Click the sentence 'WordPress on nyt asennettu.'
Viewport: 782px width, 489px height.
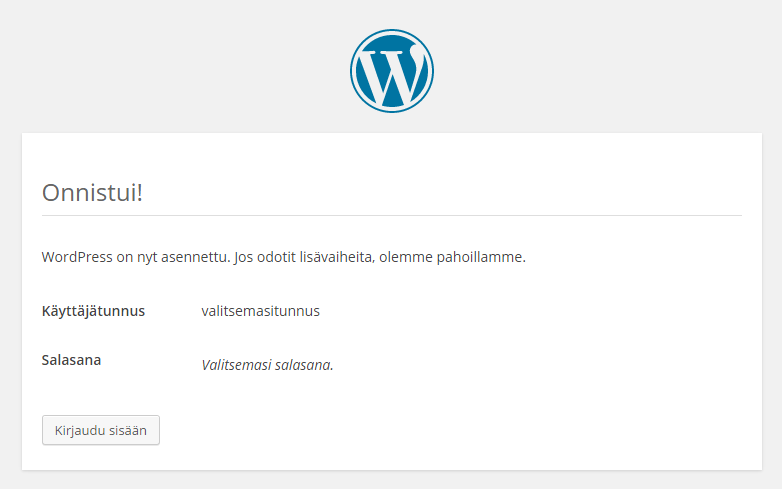click(136, 257)
